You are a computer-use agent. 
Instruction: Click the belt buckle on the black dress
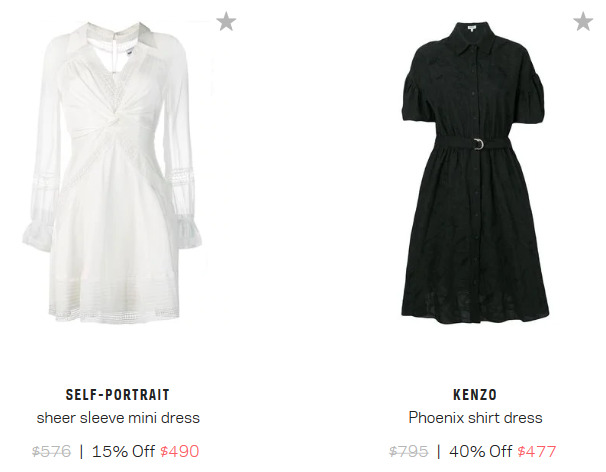coord(479,144)
